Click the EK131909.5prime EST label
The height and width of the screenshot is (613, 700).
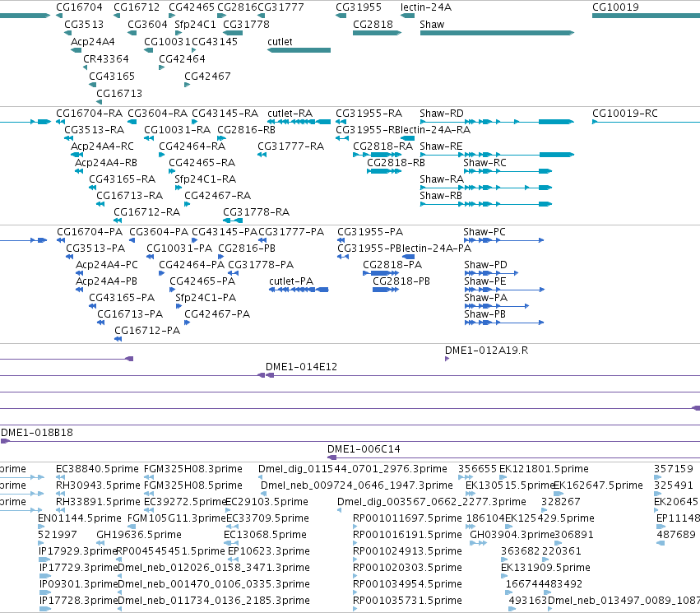545,568
